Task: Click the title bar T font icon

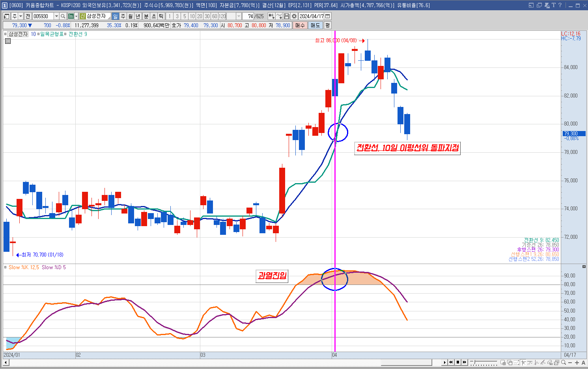Action: coord(553,5)
